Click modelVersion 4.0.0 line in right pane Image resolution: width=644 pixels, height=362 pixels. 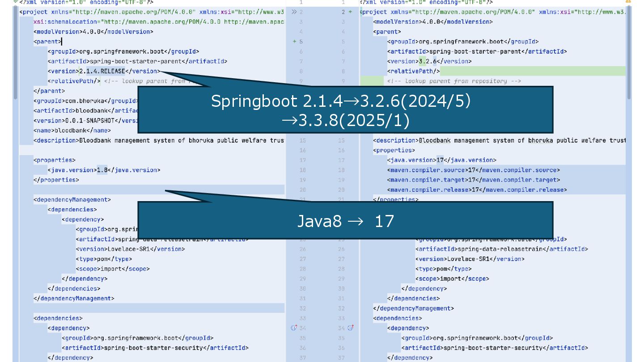[433, 22]
